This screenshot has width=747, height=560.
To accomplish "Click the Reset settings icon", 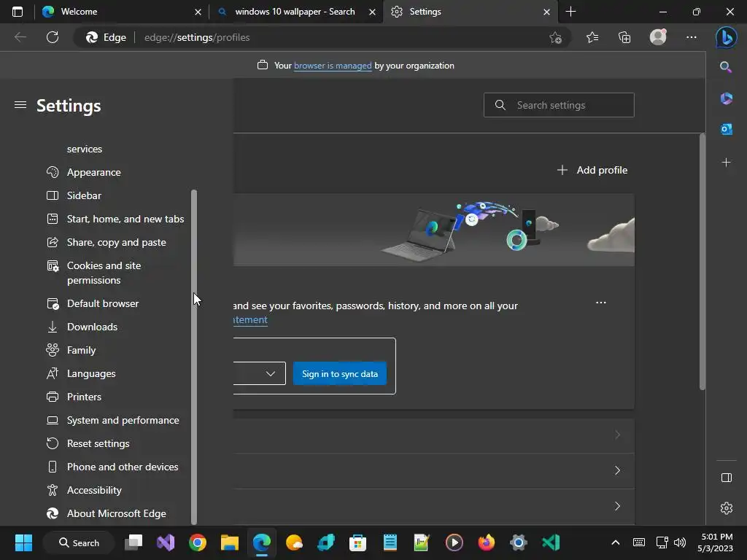I will click(x=53, y=443).
